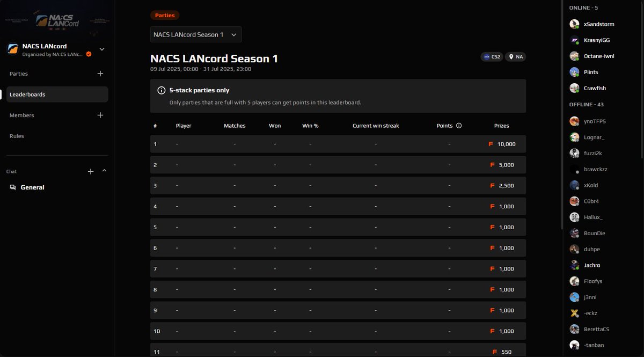Open member -tanban's profile

594,345
